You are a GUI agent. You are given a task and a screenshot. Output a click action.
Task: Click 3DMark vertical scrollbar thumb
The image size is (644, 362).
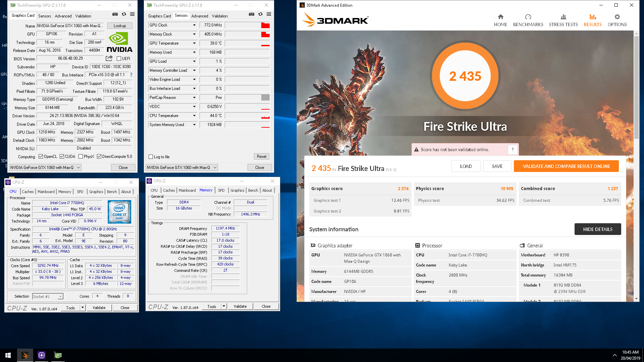click(x=636, y=87)
